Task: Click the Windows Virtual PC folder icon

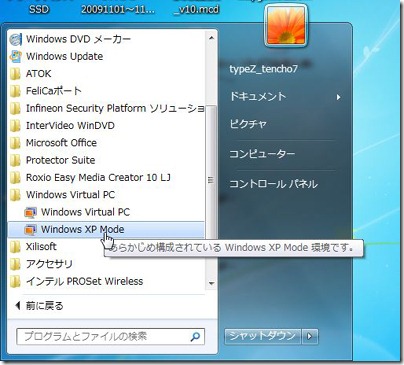Action: [15, 195]
